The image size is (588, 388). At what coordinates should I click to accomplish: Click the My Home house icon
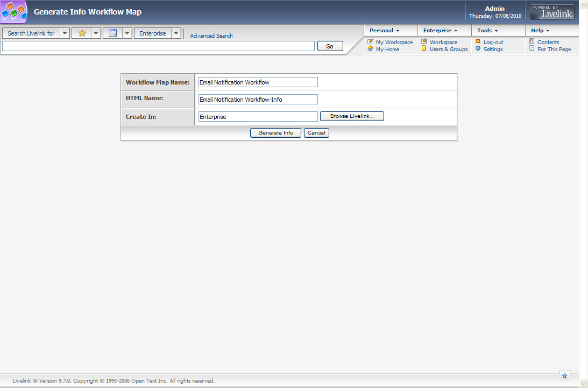(x=371, y=49)
